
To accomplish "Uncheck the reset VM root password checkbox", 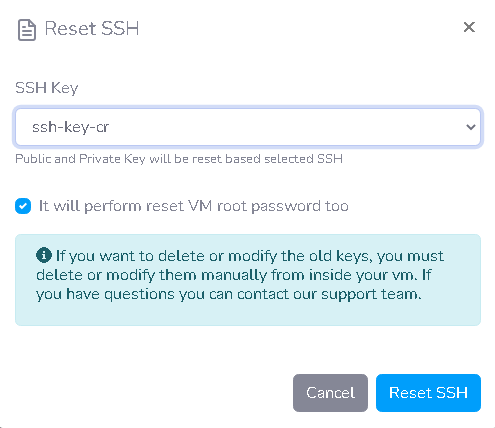I will pos(23,206).
